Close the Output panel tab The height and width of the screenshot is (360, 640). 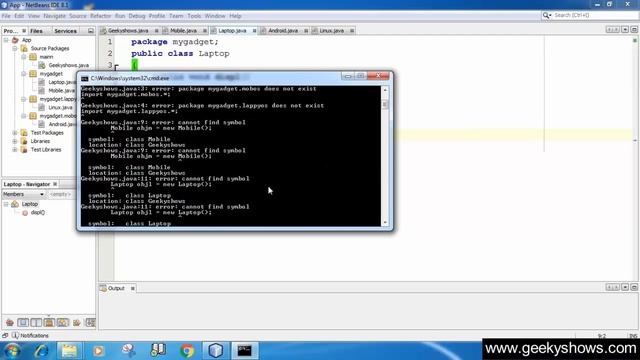(133, 288)
